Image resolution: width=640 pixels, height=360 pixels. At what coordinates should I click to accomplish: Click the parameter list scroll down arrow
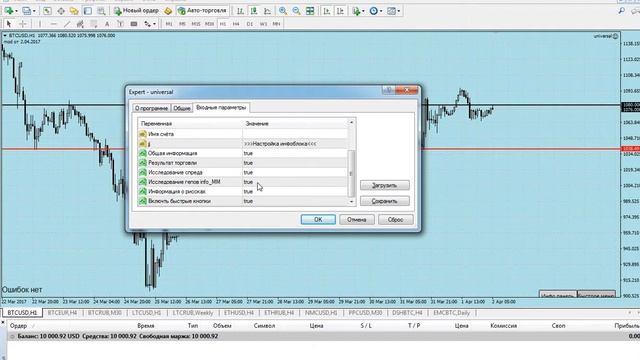[351, 202]
